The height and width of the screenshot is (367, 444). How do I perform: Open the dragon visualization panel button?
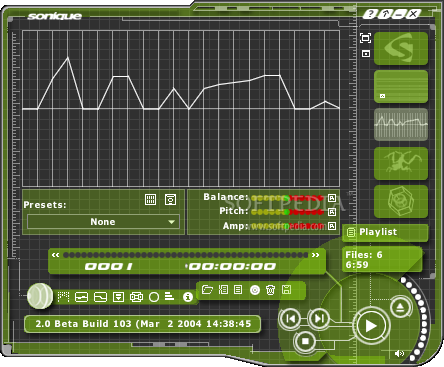point(401,163)
